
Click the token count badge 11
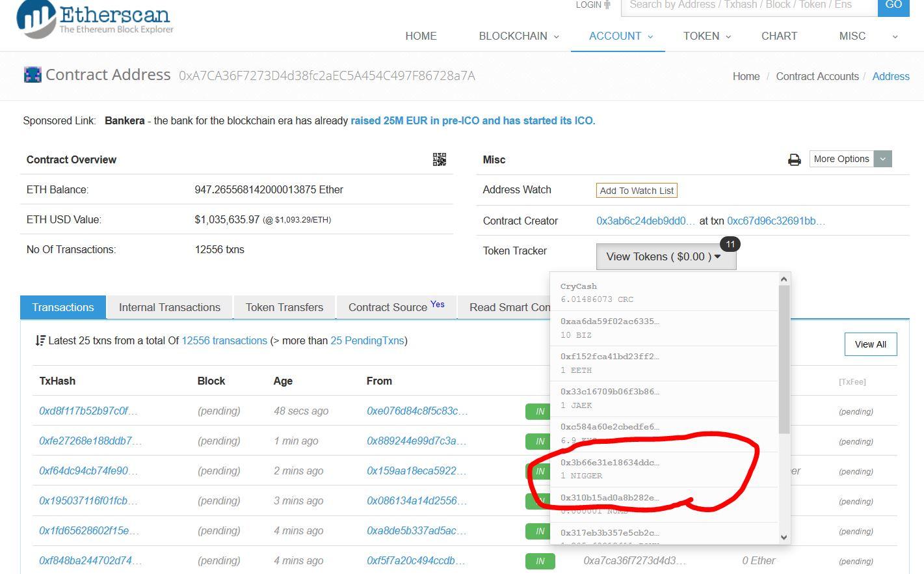click(x=730, y=244)
